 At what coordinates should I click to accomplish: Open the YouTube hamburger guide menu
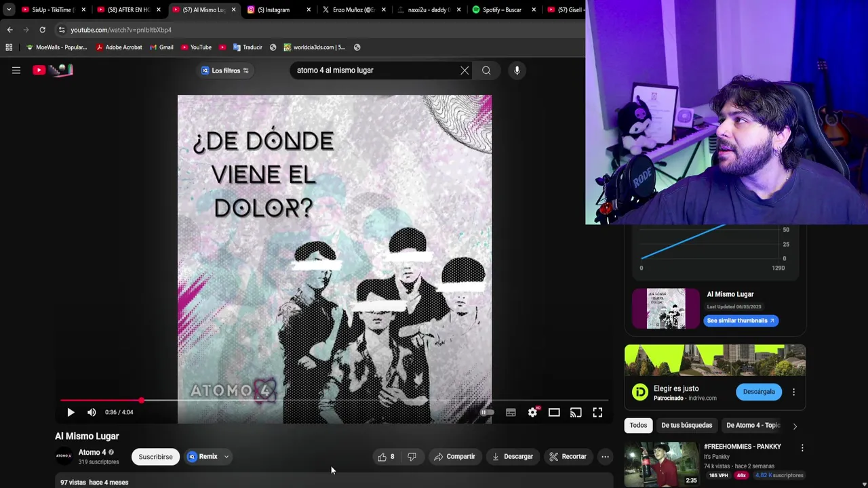(16, 70)
